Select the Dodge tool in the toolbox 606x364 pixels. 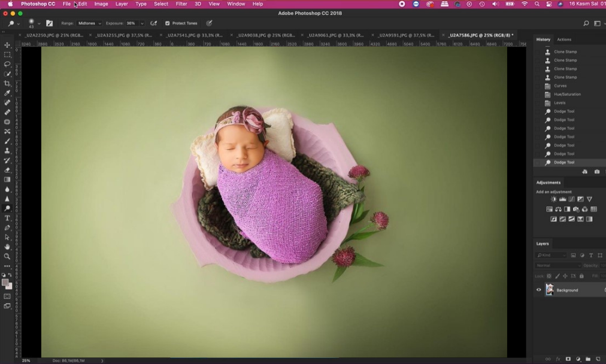(x=7, y=209)
